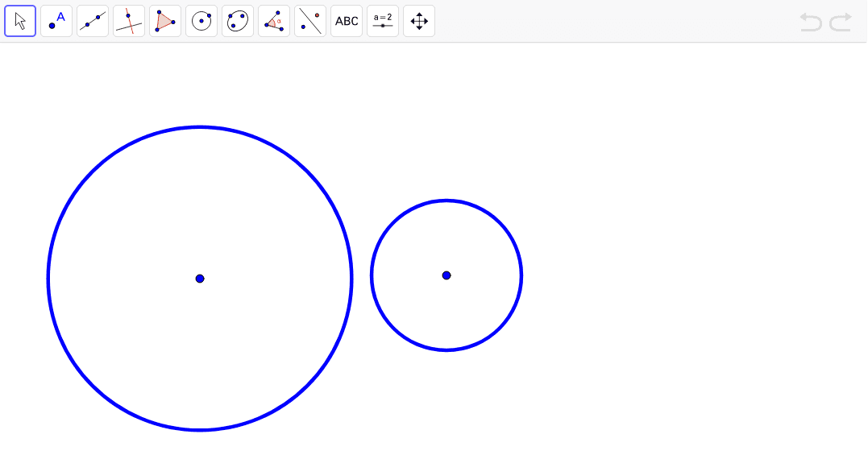Activate the Move Graphics View tool

pos(419,21)
